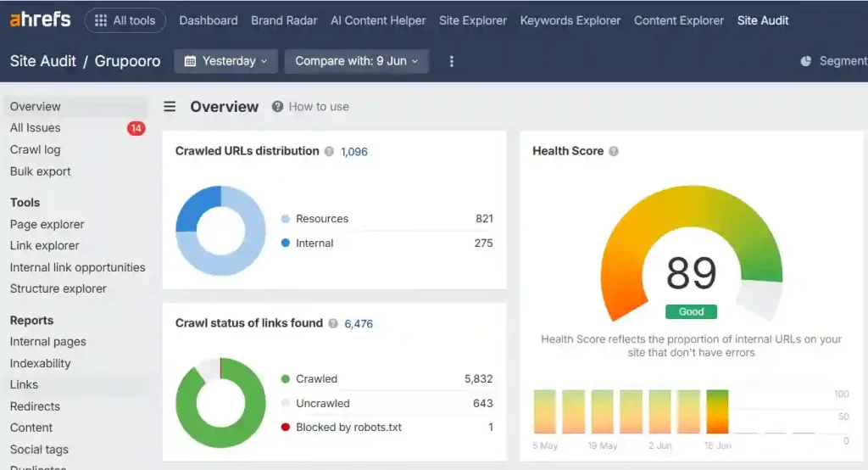
Task: Toggle the sidebar hamburger menu icon
Action: pyautogui.click(x=170, y=106)
